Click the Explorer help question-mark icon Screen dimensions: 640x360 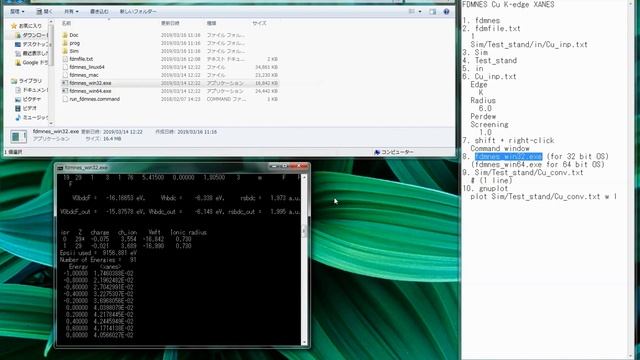tap(446, 11)
